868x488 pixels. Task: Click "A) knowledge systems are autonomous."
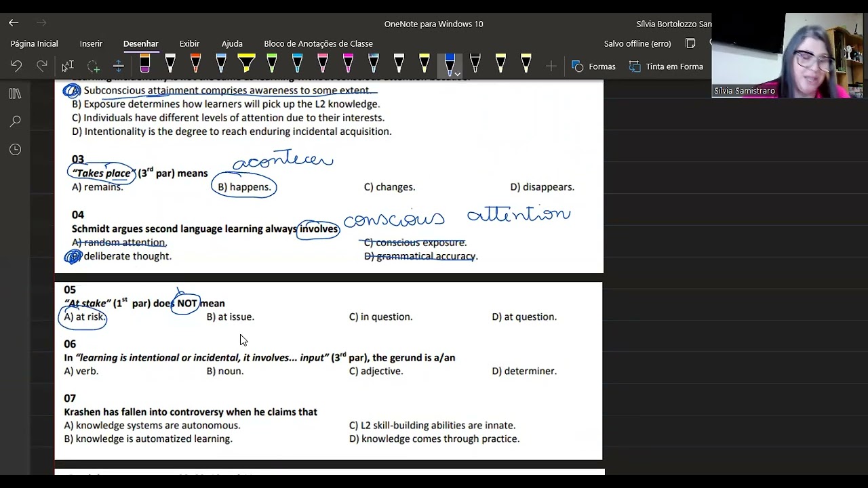(152, 425)
